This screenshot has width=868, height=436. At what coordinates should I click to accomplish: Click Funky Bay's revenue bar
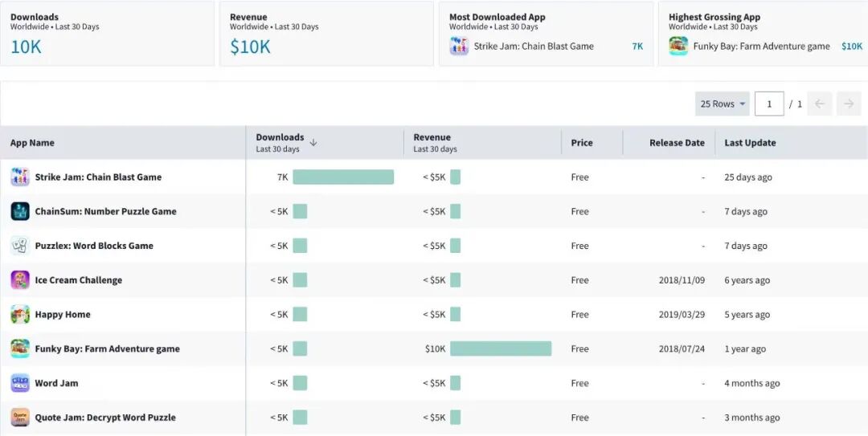[501, 348]
